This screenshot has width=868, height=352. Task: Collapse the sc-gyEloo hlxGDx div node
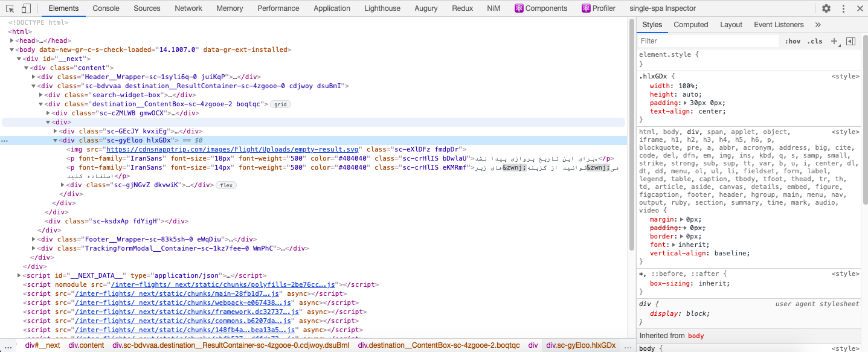56,140
